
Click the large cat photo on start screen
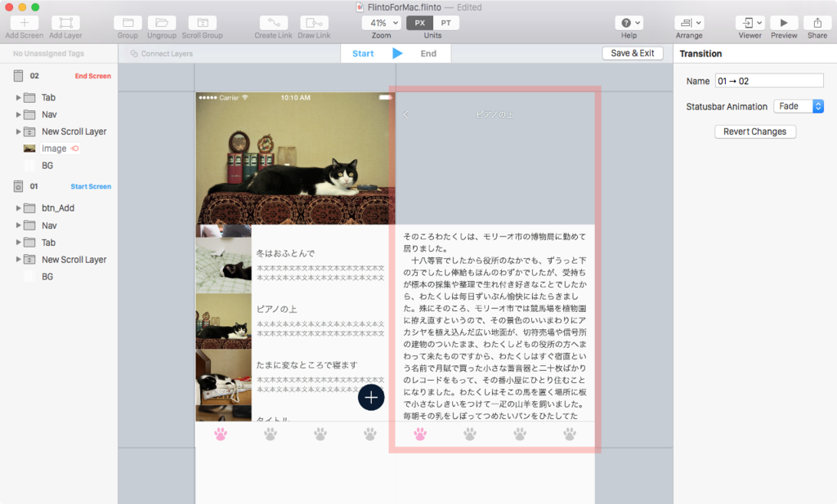pyautogui.click(x=296, y=158)
